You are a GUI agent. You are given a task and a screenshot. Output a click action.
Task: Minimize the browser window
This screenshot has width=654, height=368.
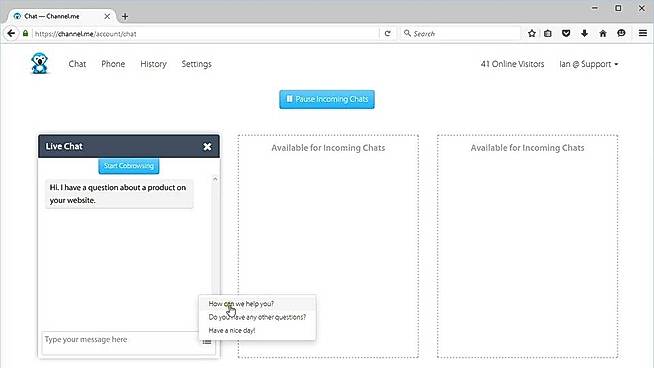point(595,8)
